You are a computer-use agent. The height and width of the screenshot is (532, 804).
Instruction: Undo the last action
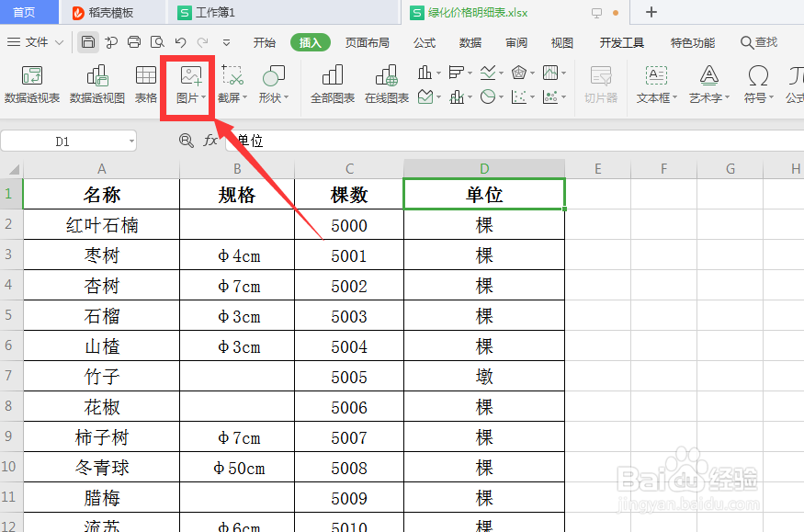tap(180, 42)
